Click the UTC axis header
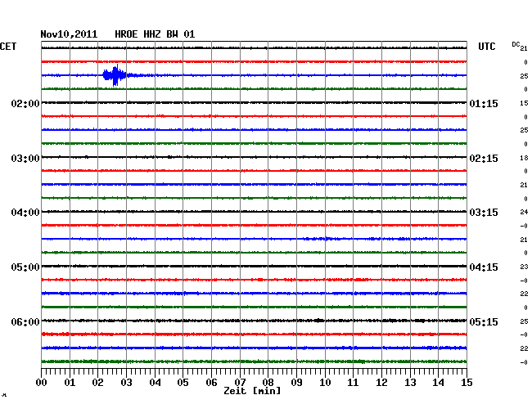 486,47
